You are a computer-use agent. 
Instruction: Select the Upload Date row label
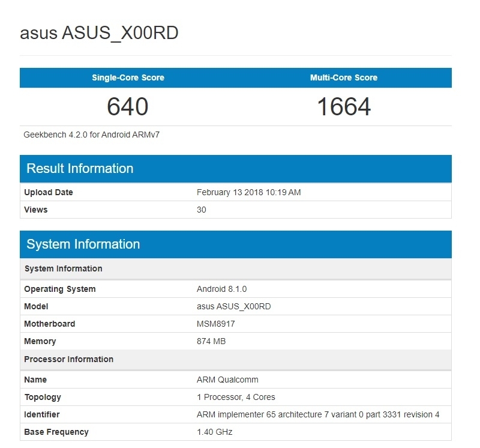tap(49, 192)
